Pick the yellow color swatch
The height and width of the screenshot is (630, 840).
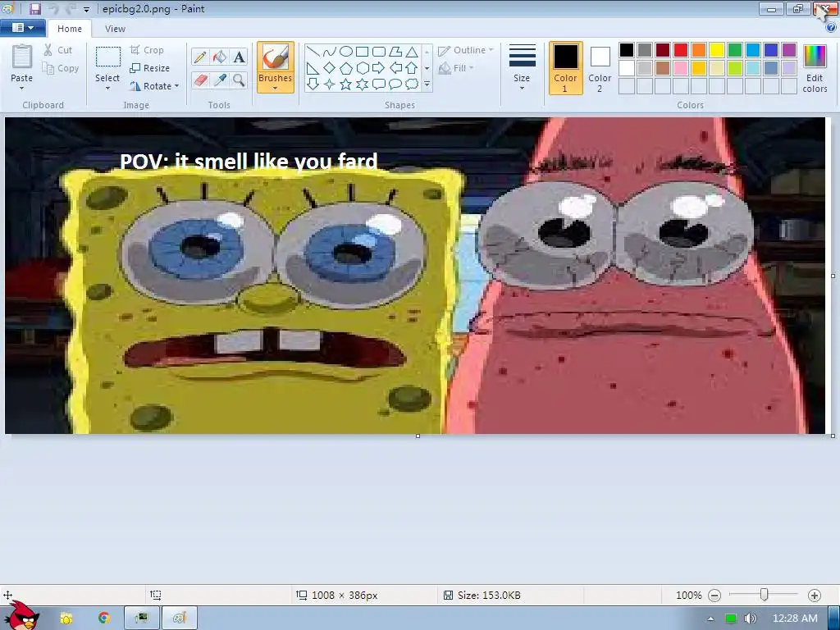717,50
